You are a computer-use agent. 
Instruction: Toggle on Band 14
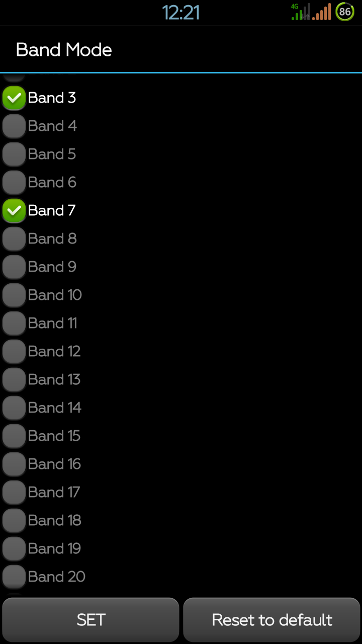[x=14, y=408]
